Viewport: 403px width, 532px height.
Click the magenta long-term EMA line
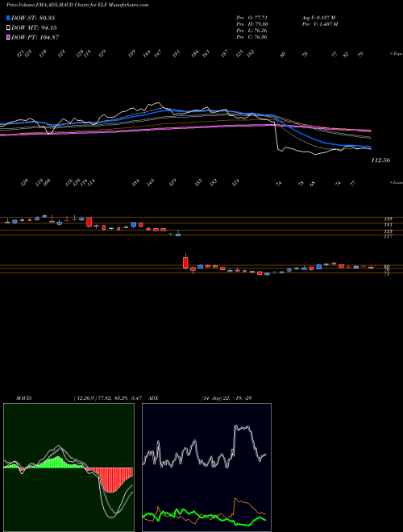point(185,128)
